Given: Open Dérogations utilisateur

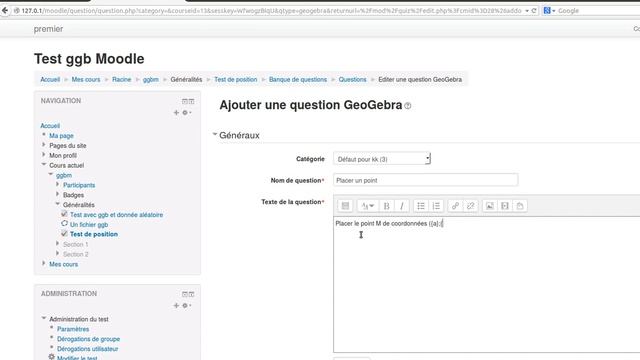Looking at the screenshot, I should (87, 349).
